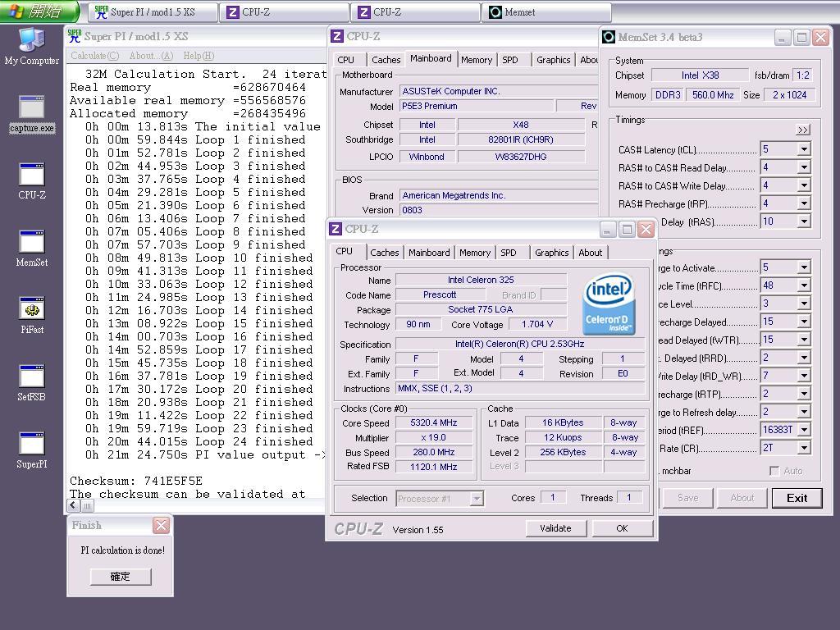Activate second CPU-Z taskbar button
Image resolution: width=840 pixels, height=630 pixels.
click(x=415, y=11)
